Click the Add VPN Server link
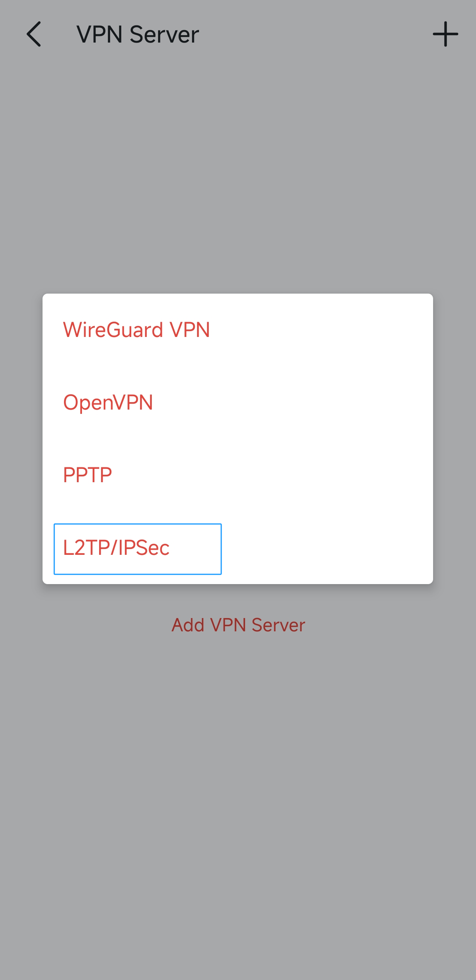The image size is (476, 980). [238, 624]
